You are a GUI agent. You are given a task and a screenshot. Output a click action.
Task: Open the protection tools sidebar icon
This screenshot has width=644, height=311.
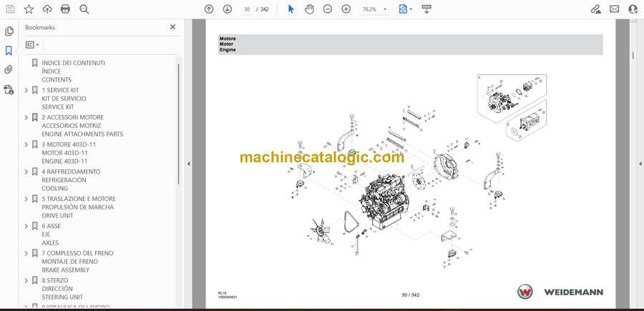tap(9, 89)
